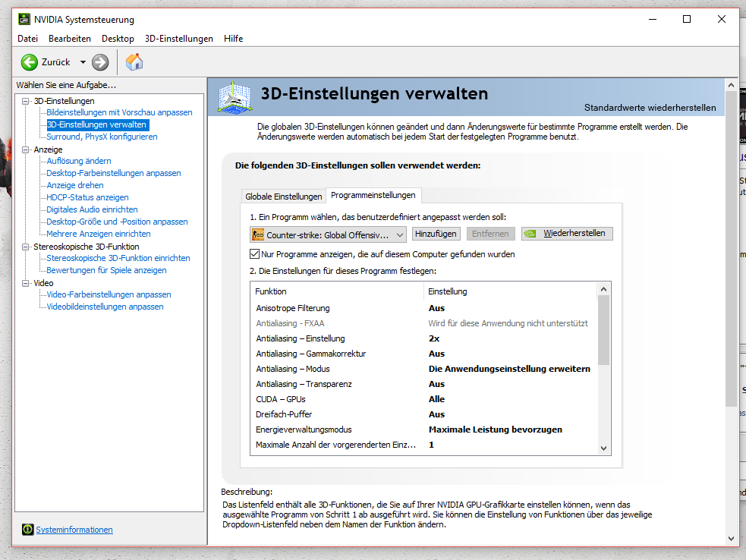The width and height of the screenshot is (746, 560).
Task: Open Video-Farbeinstellungen anpassen
Action: (x=109, y=294)
